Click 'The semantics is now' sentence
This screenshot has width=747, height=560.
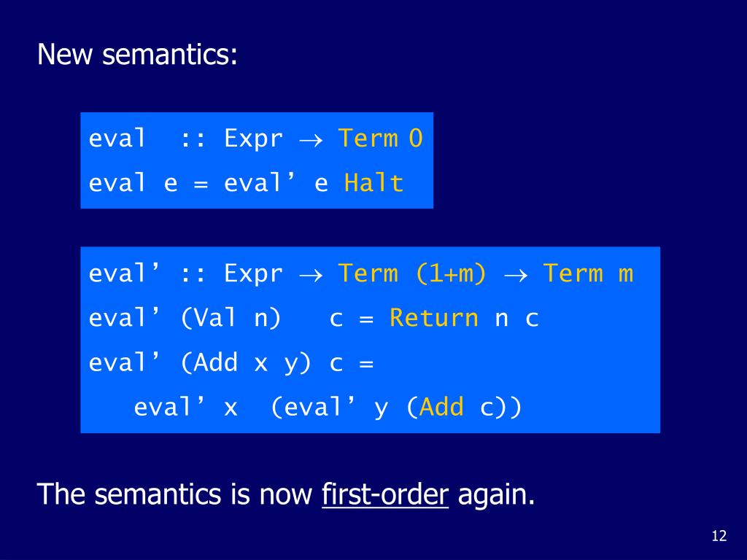click(174, 494)
